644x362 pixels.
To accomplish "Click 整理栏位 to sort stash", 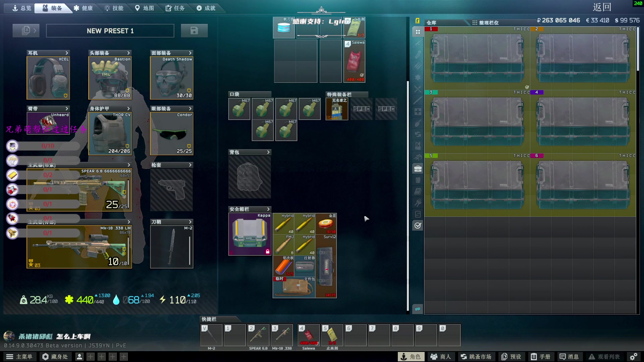I will (x=485, y=22).
